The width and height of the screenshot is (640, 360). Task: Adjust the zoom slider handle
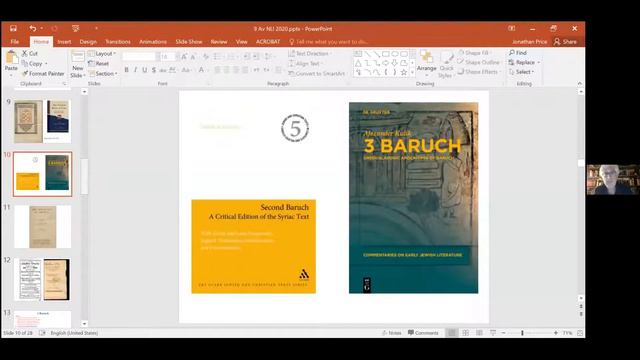(x=522, y=333)
